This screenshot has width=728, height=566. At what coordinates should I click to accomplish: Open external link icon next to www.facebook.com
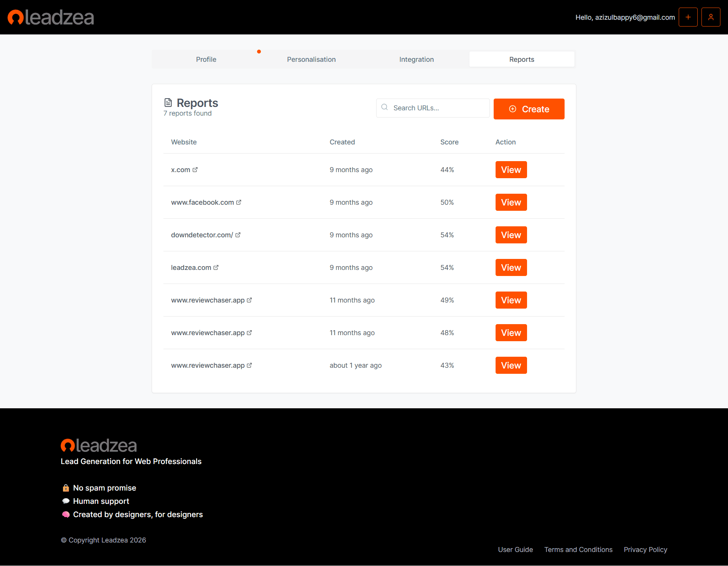pos(238,202)
